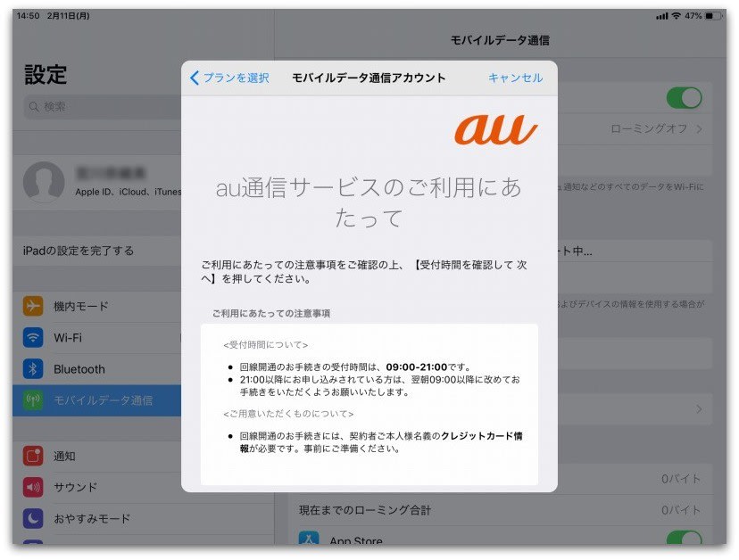
Task: Click the search magnifier icon
Action: point(34,107)
